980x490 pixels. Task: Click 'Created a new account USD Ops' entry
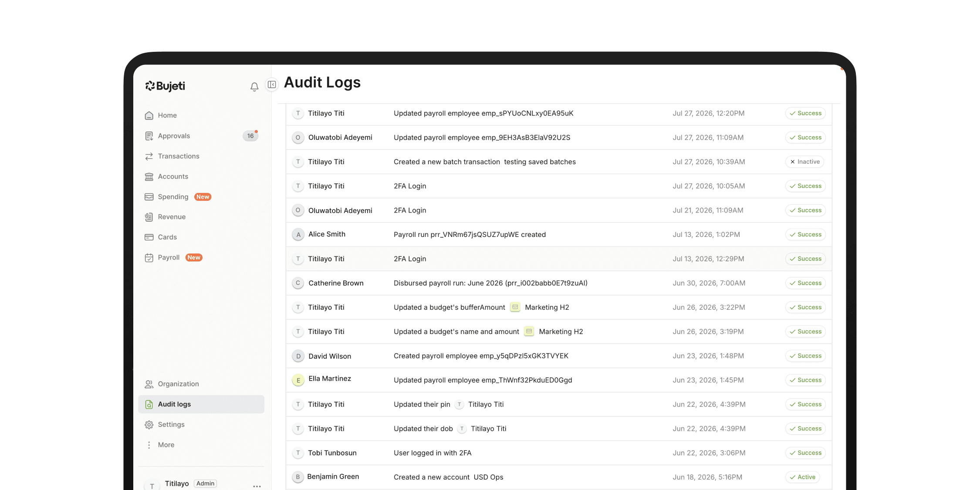point(449,477)
